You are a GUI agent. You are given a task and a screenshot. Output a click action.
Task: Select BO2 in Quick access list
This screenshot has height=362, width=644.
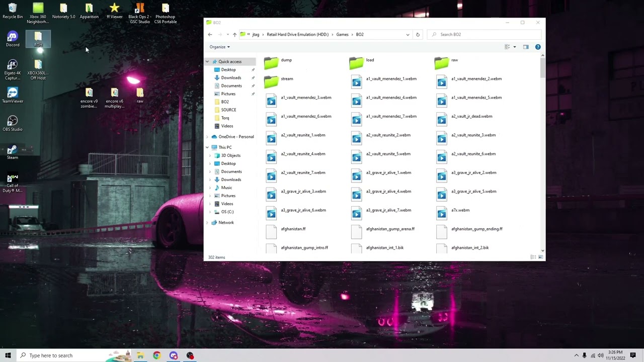click(x=225, y=102)
